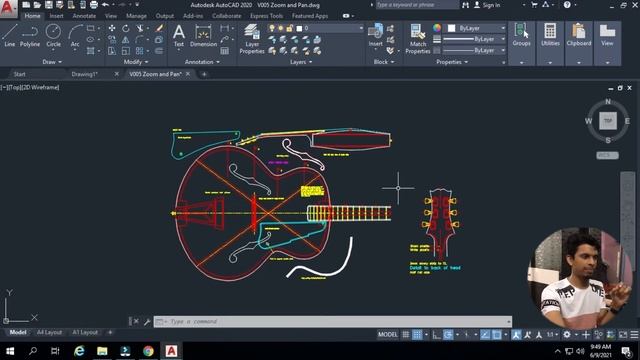Open the Annotate ribbon tab
The image size is (640, 360).
click(x=84, y=16)
